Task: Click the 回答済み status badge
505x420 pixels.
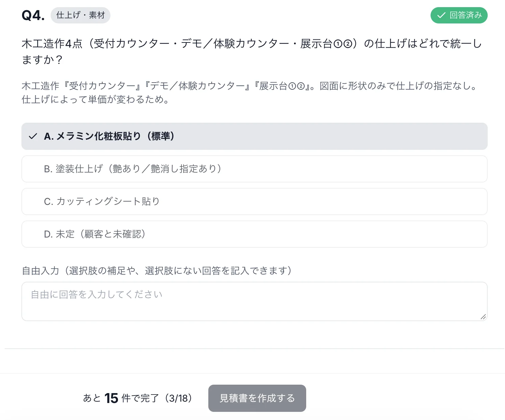Action: point(459,15)
